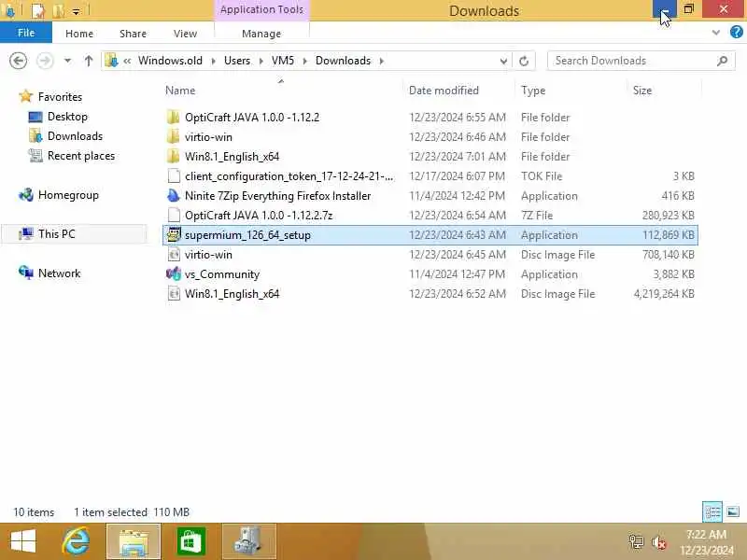This screenshot has width=747, height=560.
Task: Click the Application Tools contextual tab header
Action: pos(261,9)
